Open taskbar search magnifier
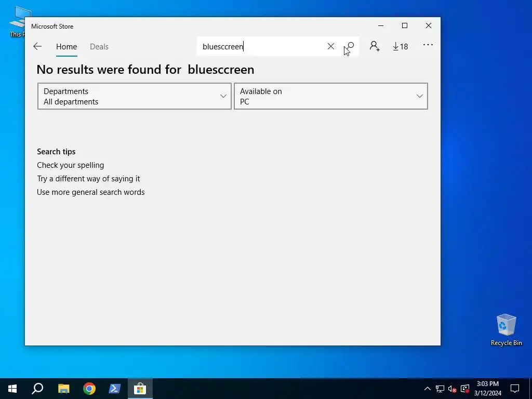The image size is (532, 399). point(37,389)
